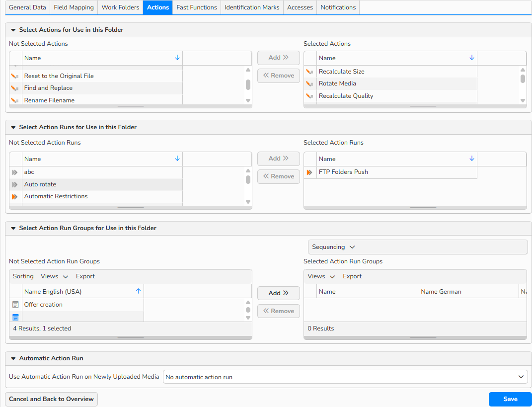Collapse Select Action Runs for Use in this Folder

(x=13, y=127)
